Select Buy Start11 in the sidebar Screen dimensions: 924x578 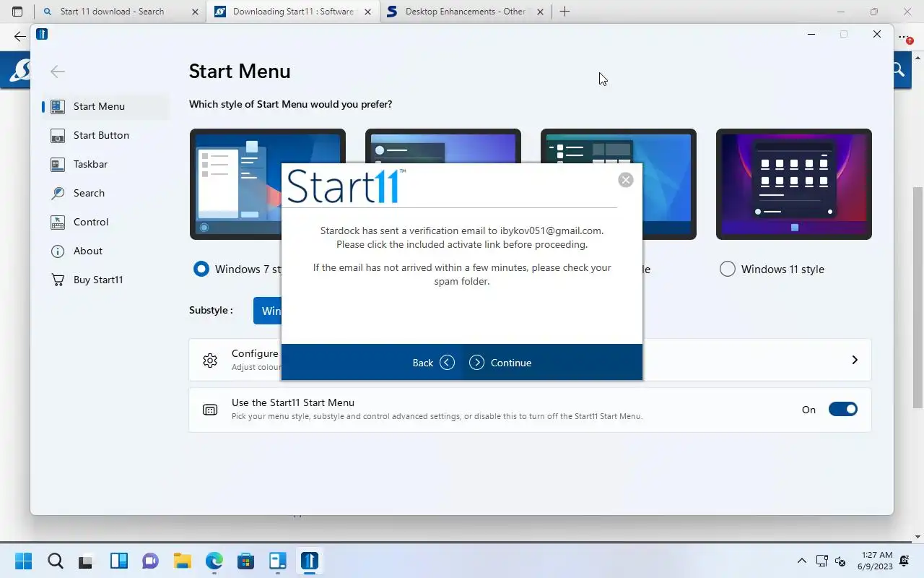[105, 280]
